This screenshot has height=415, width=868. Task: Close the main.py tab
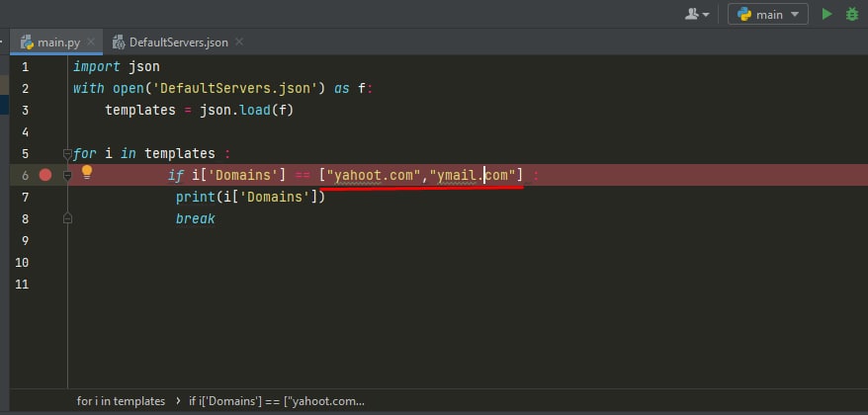[91, 42]
